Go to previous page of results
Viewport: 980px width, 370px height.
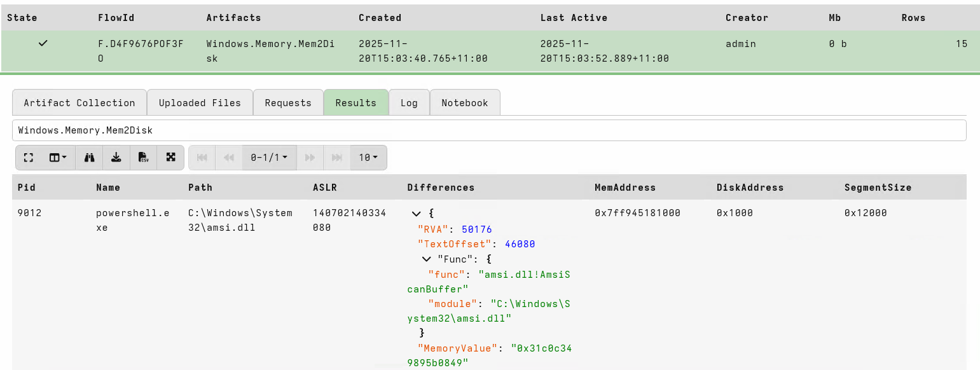tap(229, 158)
